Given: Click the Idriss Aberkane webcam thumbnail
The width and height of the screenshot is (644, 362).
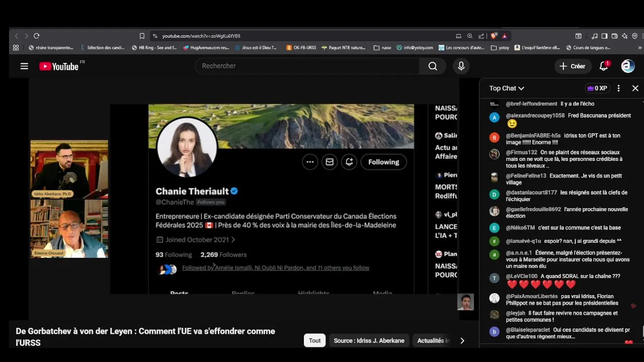Looking at the screenshot, I should (x=69, y=169).
